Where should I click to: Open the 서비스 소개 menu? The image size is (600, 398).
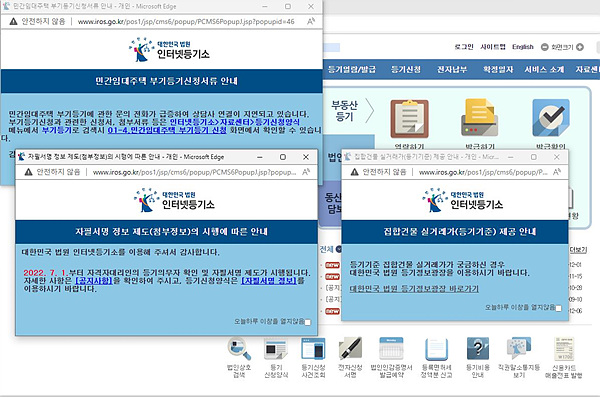point(544,70)
